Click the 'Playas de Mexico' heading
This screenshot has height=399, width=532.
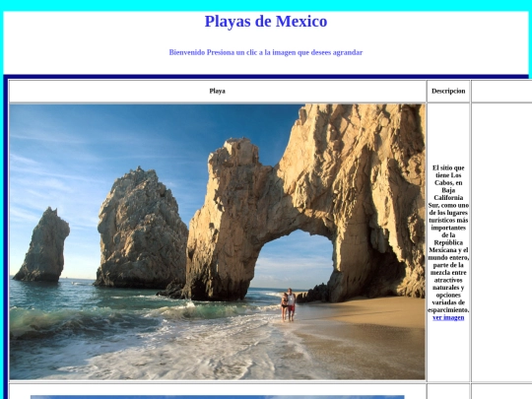coord(266,22)
